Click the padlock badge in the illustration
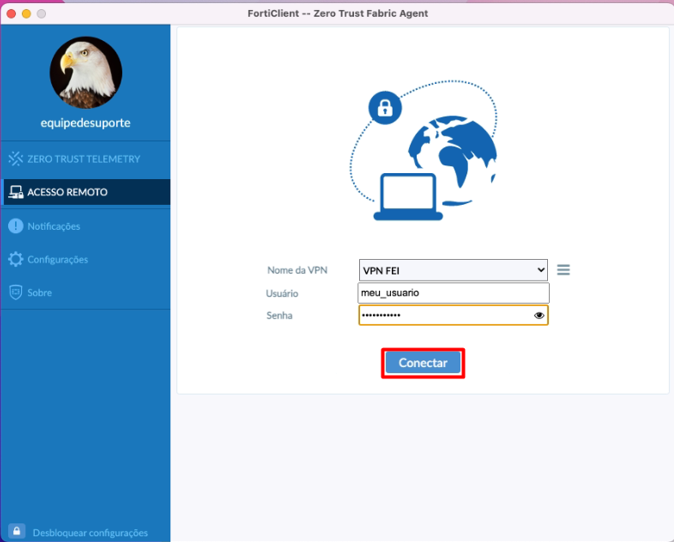Viewport: 674px width, 542px height. pos(384,107)
